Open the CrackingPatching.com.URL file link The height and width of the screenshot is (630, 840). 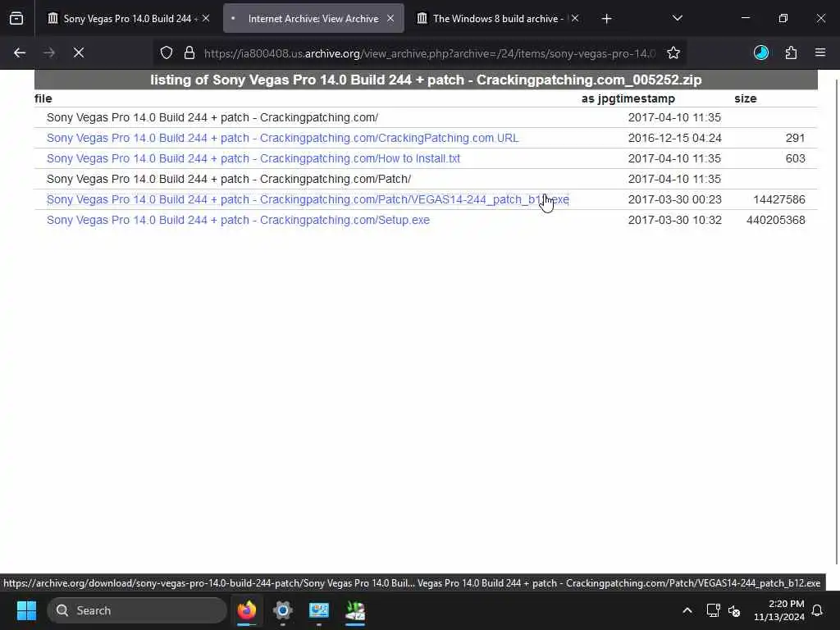click(282, 138)
